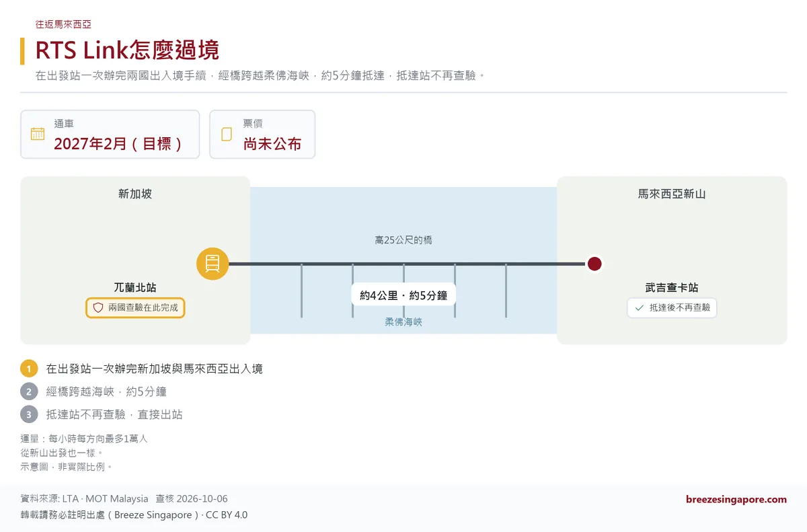This screenshot has height=532, width=807.
Task: Click the title RTS Link怎麼過境
Action: click(127, 50)
